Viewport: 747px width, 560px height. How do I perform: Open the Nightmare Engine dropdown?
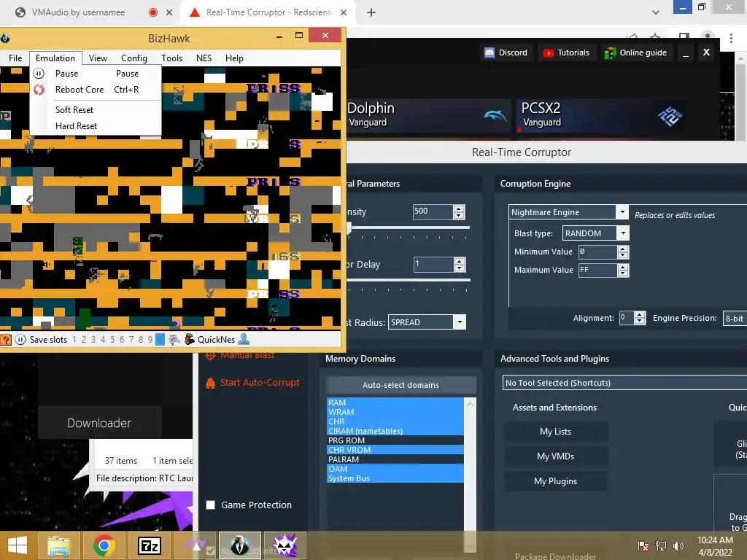622,212
